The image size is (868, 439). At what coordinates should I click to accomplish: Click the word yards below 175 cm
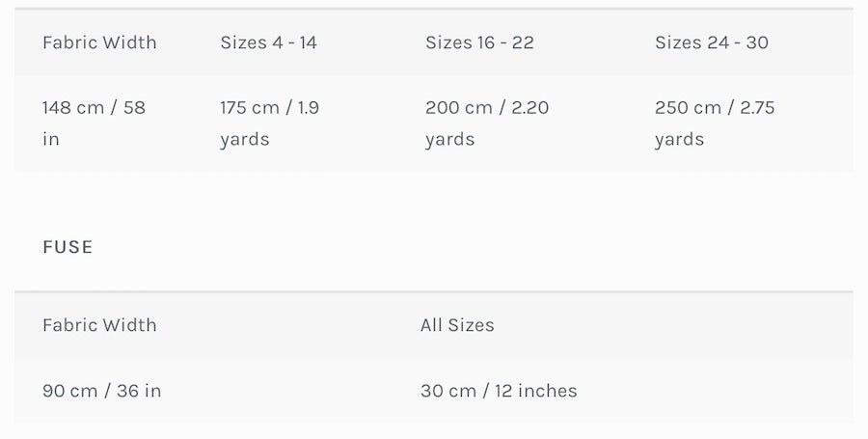tap(245, 139)
